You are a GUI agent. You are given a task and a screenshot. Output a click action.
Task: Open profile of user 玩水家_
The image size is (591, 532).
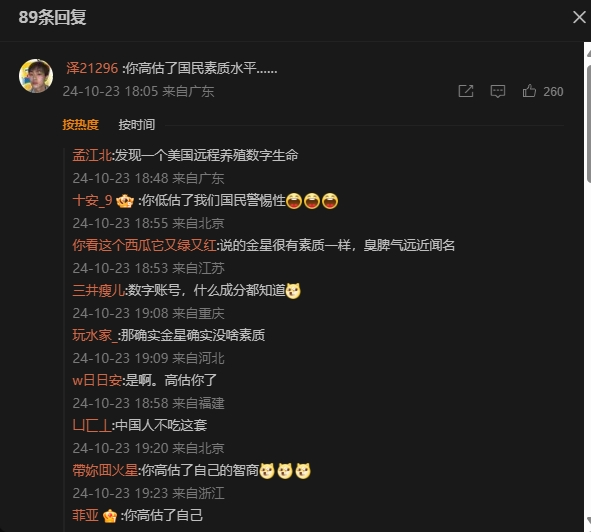(95, 335)
